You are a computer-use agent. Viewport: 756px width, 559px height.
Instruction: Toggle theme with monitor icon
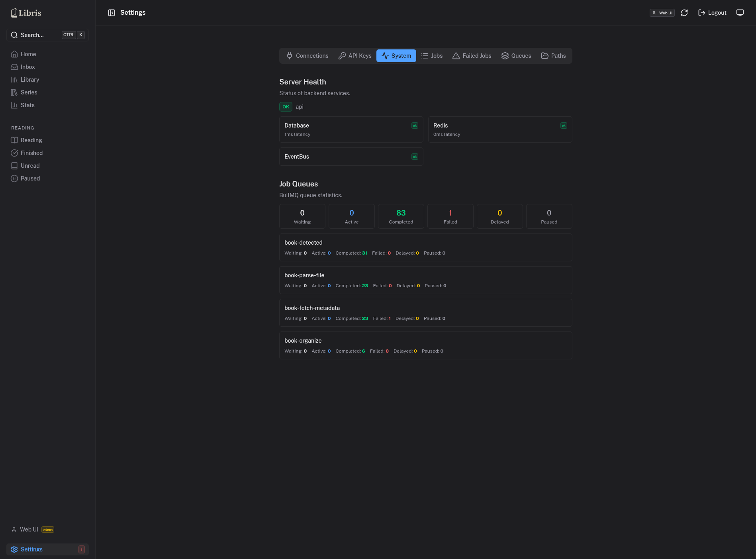[740, 13]
